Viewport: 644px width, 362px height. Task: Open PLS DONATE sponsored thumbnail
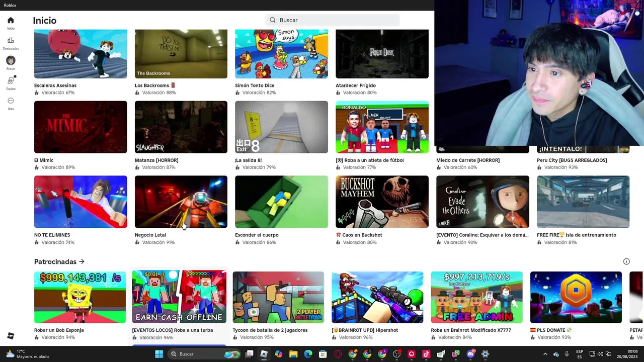tap(576, 297)
